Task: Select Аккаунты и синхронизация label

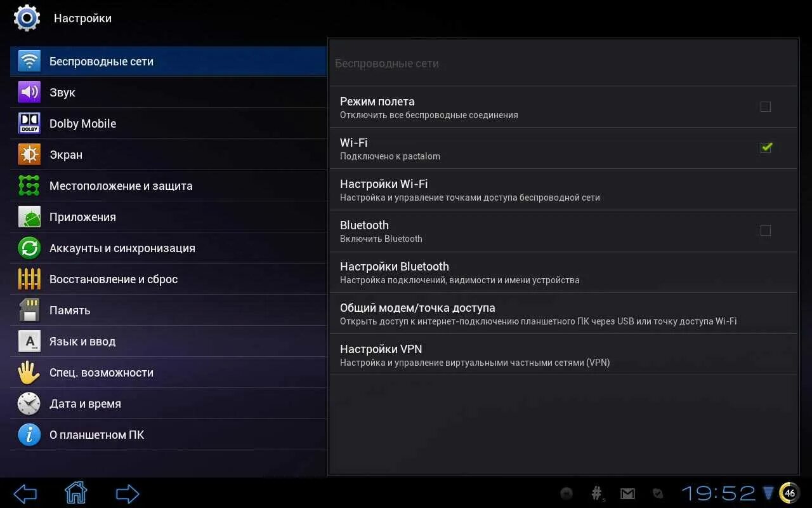Action: [122, 248]
